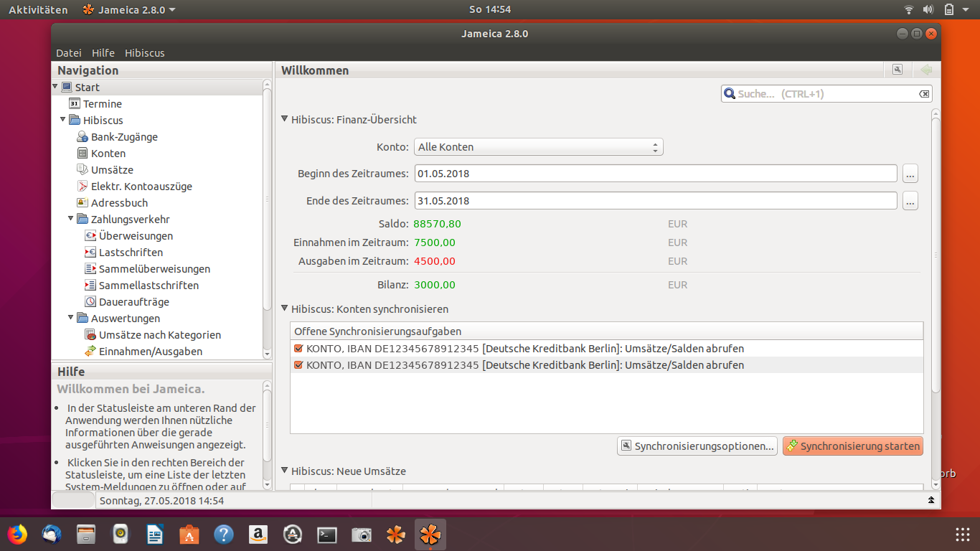This screenshot has width=980, height=551.
Task: Open Termine calendar icon in navigation
Action: click(x=74, y=104)
